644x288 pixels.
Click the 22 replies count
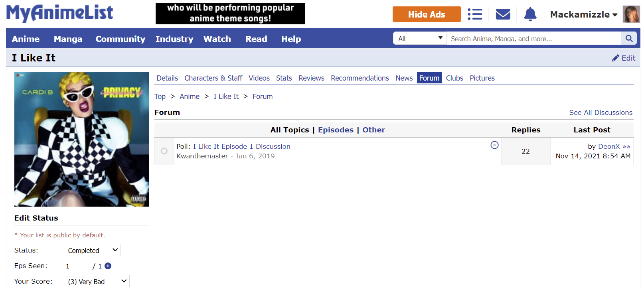525,151
